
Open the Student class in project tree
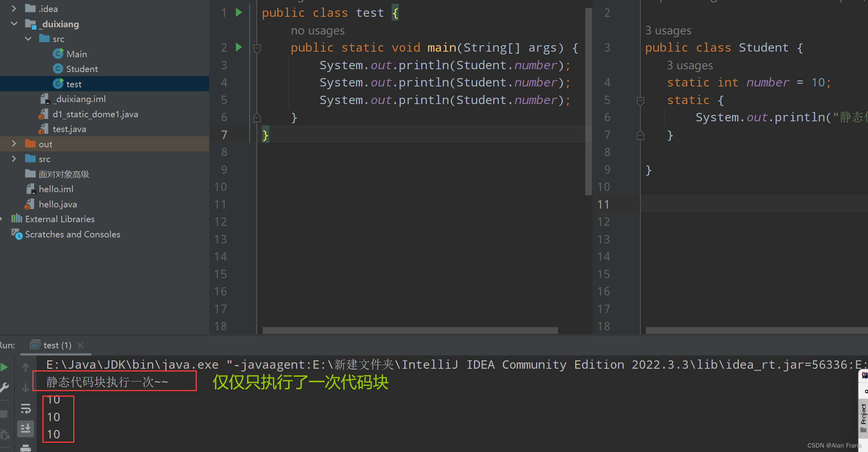point(82,69)
